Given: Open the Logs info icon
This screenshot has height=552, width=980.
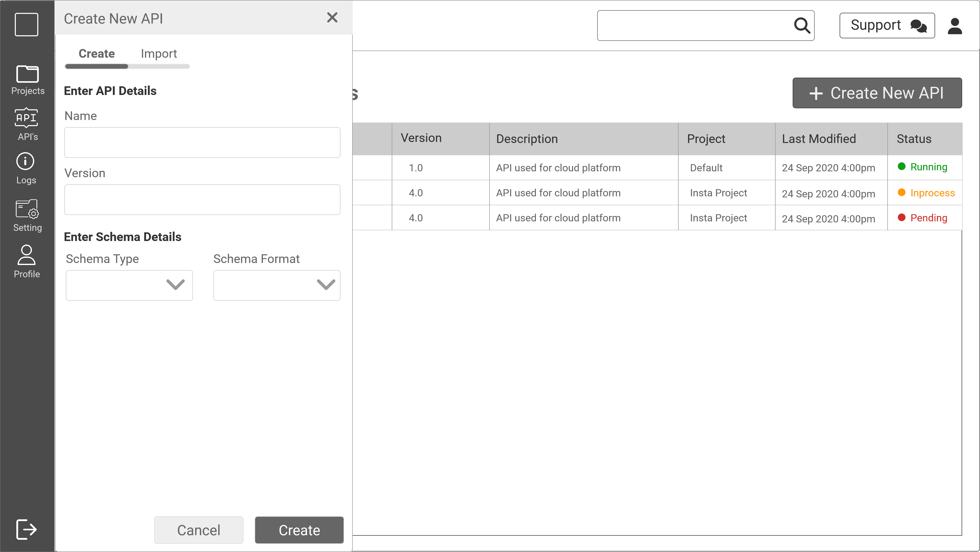Looking at the screenshot, I should point(26,161).
